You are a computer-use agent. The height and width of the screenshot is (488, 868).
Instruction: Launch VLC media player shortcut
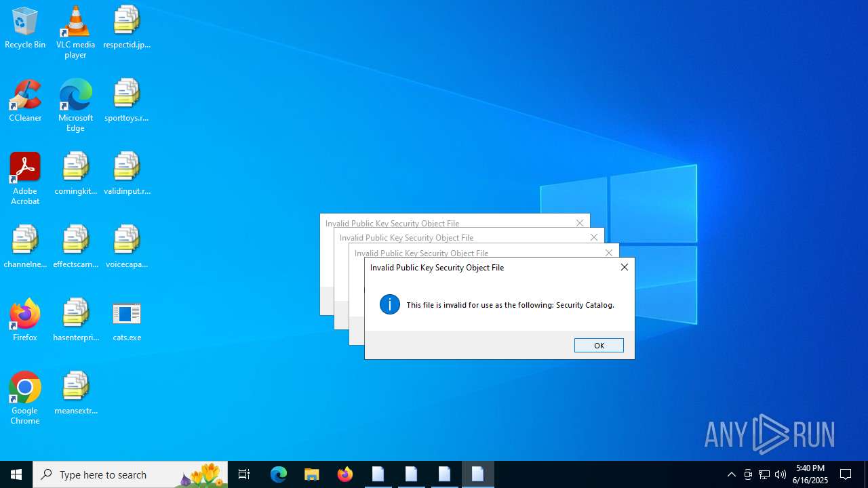click(75, 33)
